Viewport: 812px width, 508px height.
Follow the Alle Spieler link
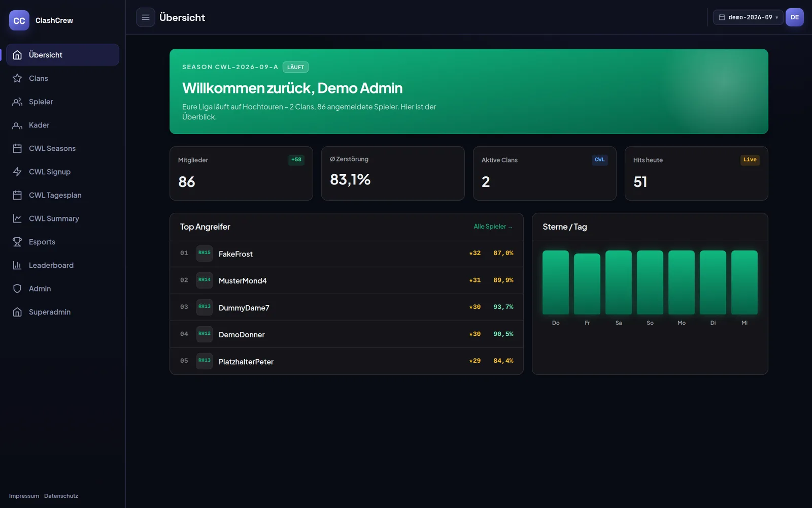(493, 227)
